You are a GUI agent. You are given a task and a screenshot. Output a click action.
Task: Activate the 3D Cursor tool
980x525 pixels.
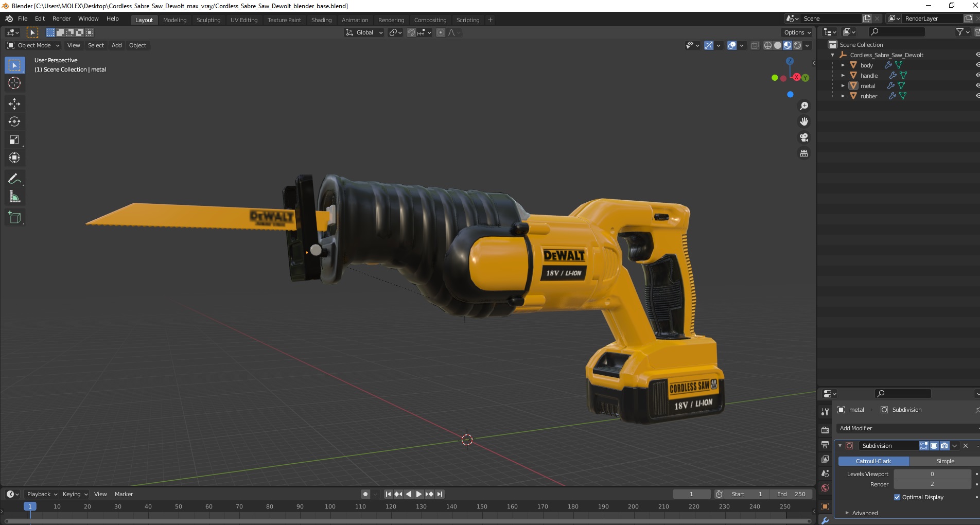pos(14,83)
